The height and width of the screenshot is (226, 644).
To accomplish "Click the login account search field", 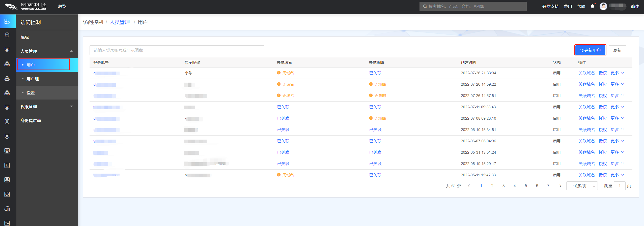I will 177,50.
